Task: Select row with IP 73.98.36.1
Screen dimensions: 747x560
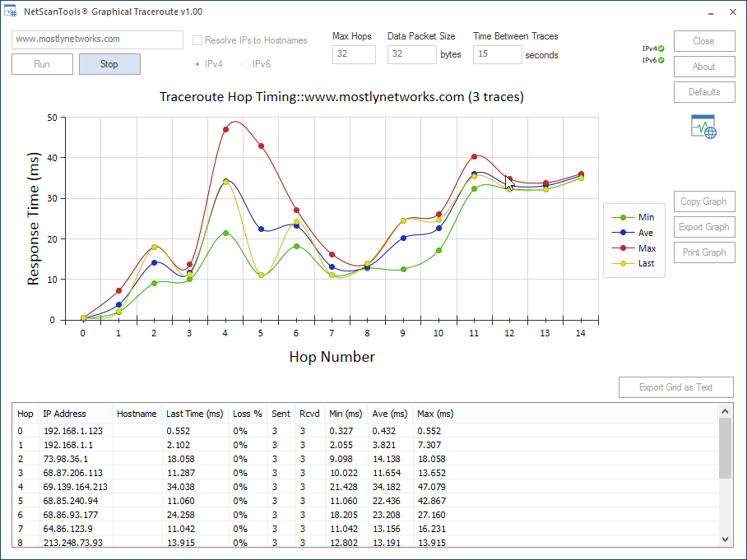Action: [365, 459]
